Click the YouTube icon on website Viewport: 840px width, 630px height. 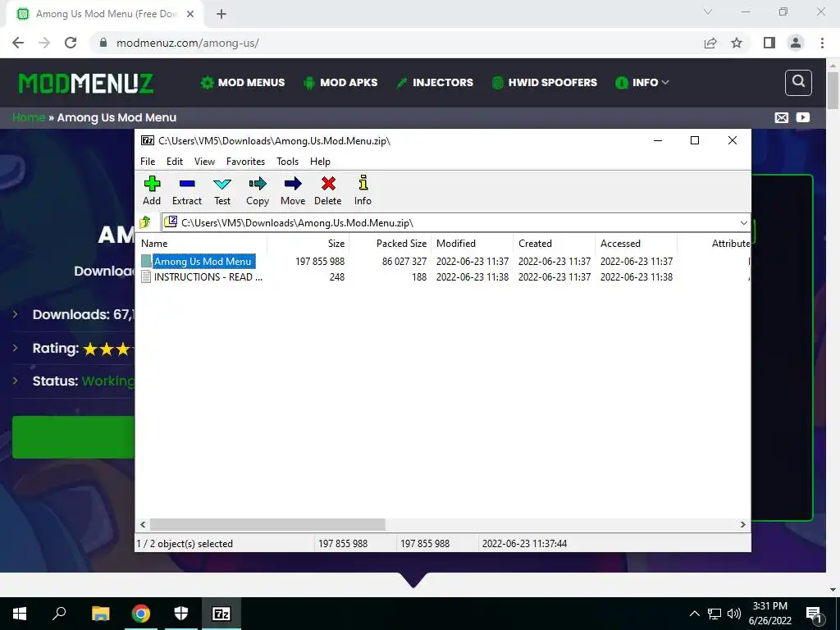pyautogui.click(x=802, y=118)
